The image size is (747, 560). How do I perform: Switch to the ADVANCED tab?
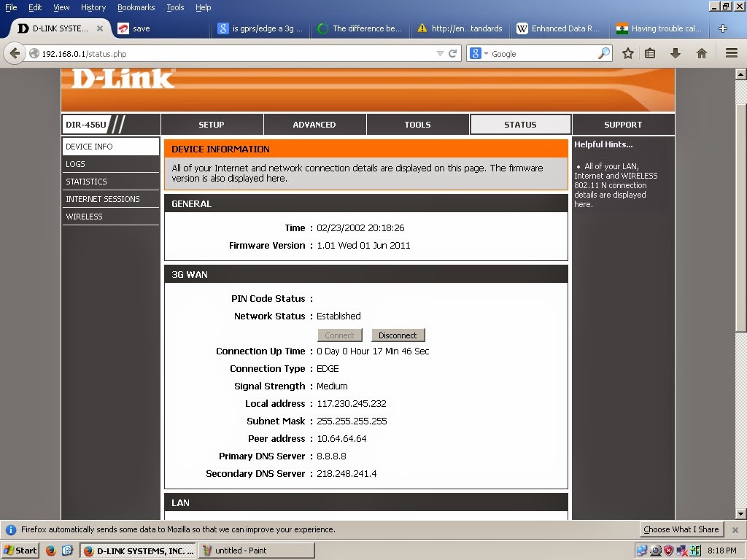(314, 124)
